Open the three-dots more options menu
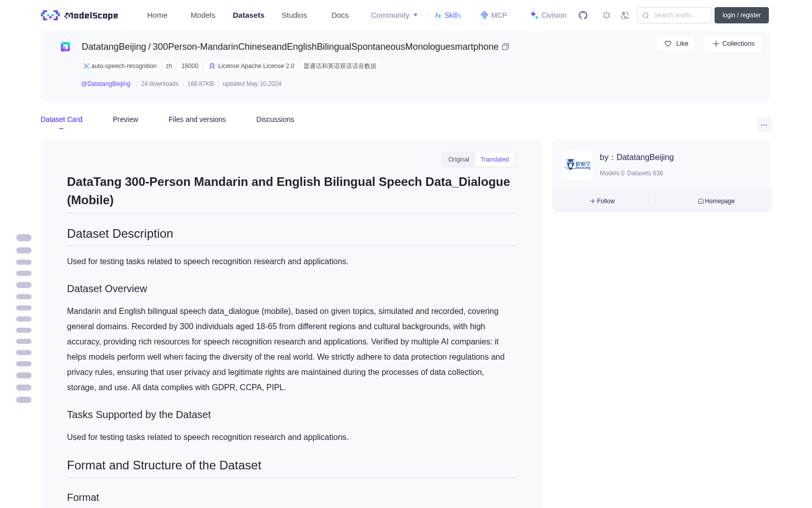 764,124
